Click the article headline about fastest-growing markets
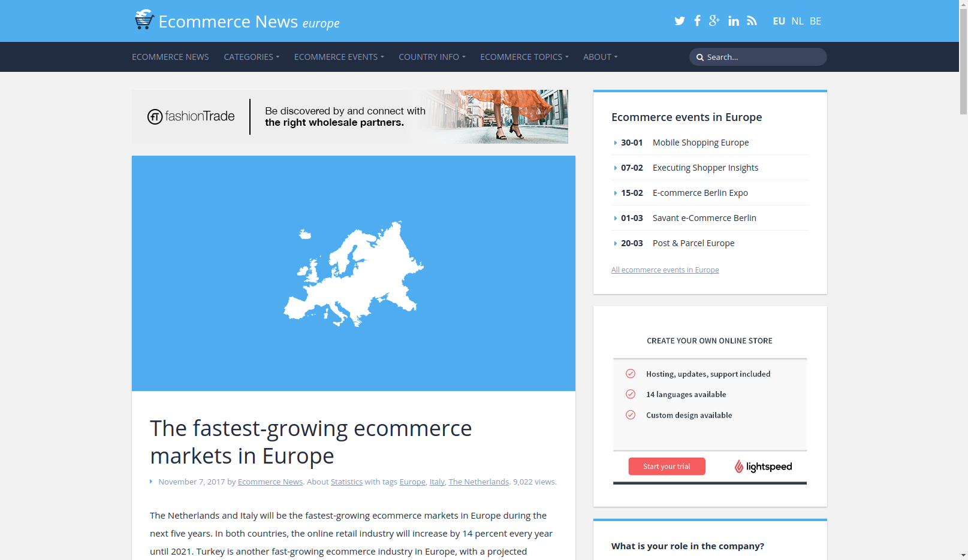 310,442
